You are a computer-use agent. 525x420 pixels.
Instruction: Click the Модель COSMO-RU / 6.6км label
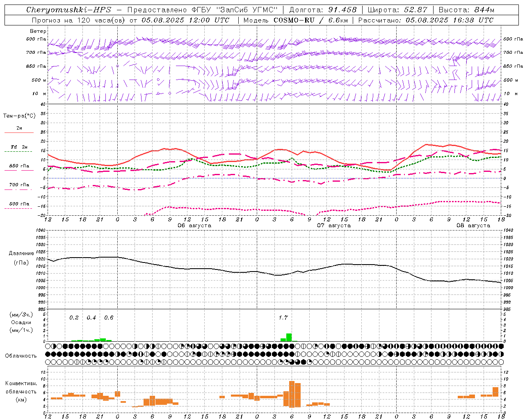[296, 20]
